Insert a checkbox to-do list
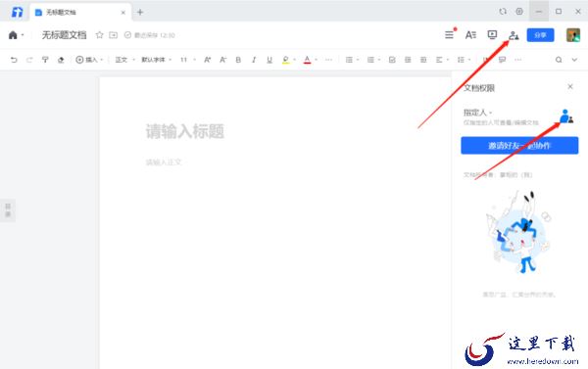This screenshot has height=369, width=588. tap(392, 60)
